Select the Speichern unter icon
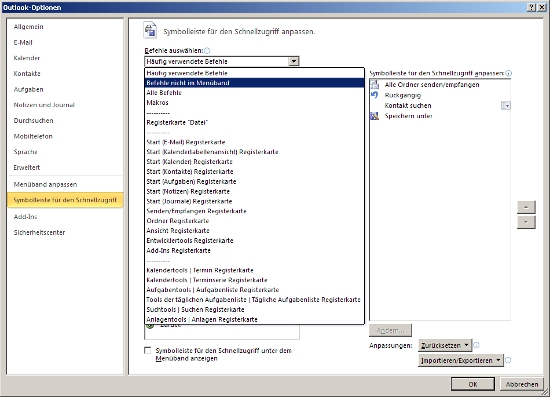The width and height of the screenshot is (550, 397). click(375, 116)
